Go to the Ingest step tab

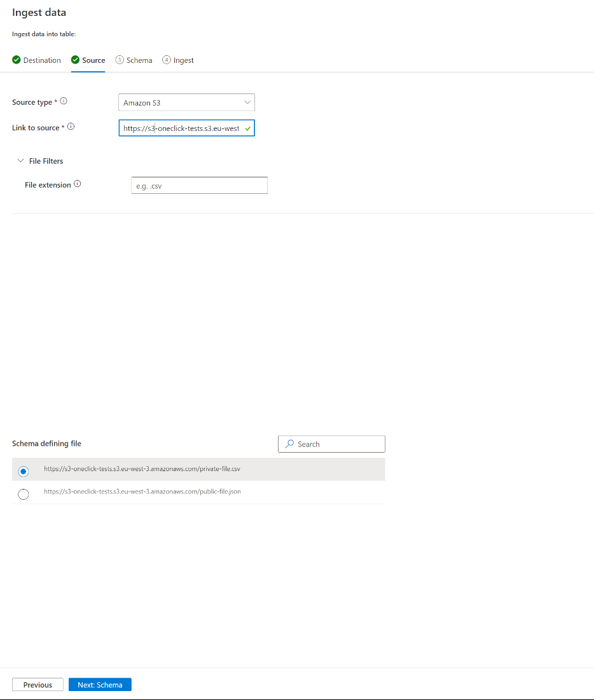pos(177,60)
